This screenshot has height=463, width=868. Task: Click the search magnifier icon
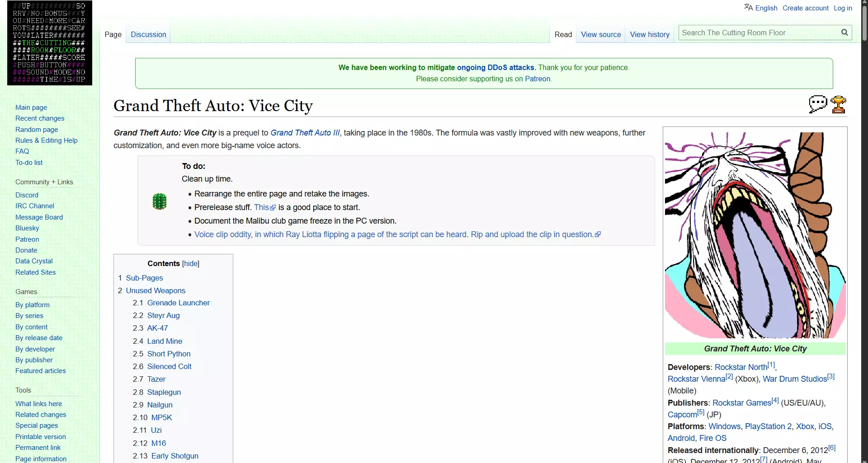point(844,33)
